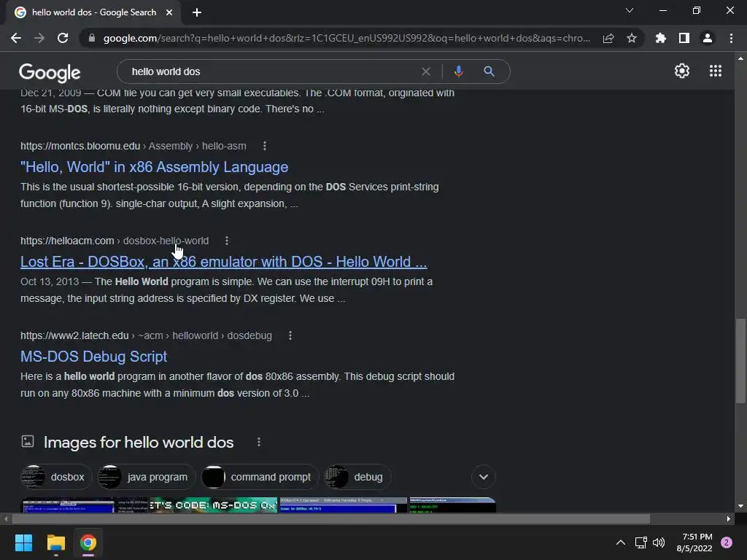Open the Chrome extensions puzzle icon
Screen dimensions: 747x560
pos(661,38)
